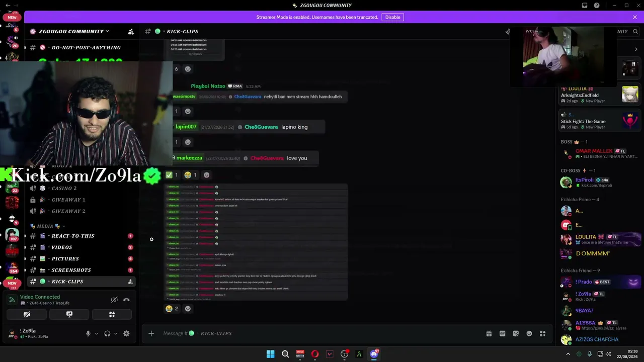Image resolution: width=644 pixels, height=362 pixels.
Task: Switch to OBS Studio on the taskbar
Action: click(344, 354)
